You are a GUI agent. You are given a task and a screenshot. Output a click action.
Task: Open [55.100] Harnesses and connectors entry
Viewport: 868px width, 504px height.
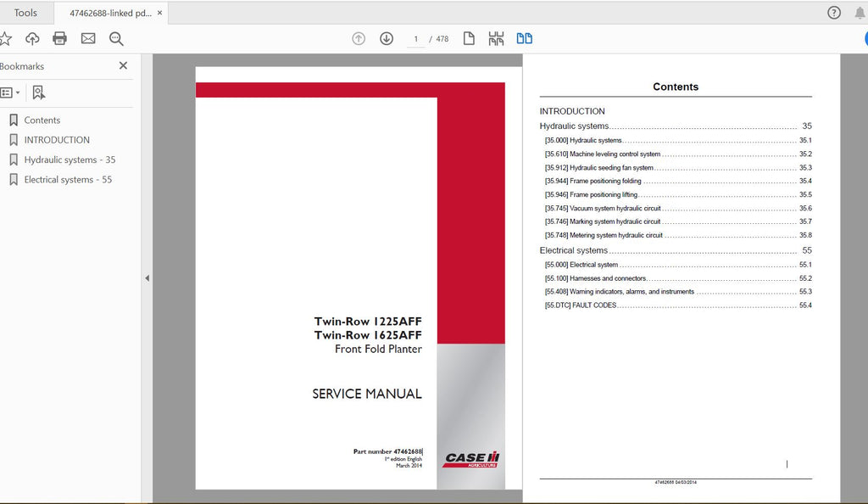[x=678, y=278]
